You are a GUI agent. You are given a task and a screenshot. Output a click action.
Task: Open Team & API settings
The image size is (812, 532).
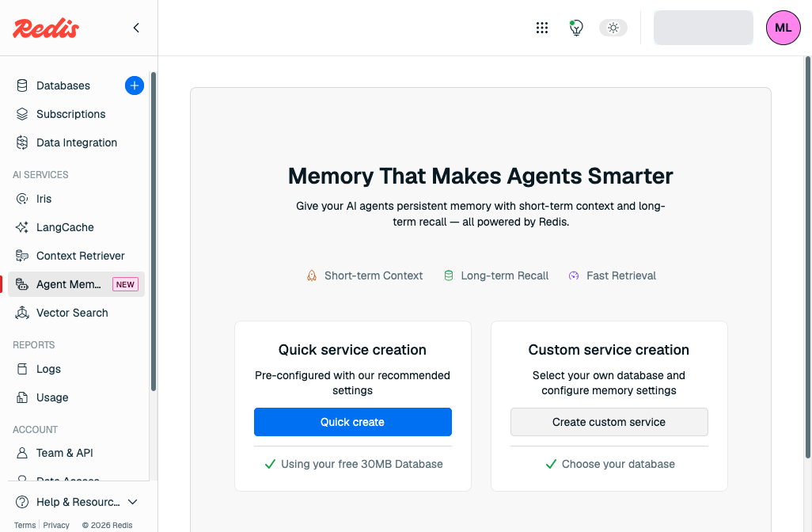pyautogui.click(x=65, y=453)
